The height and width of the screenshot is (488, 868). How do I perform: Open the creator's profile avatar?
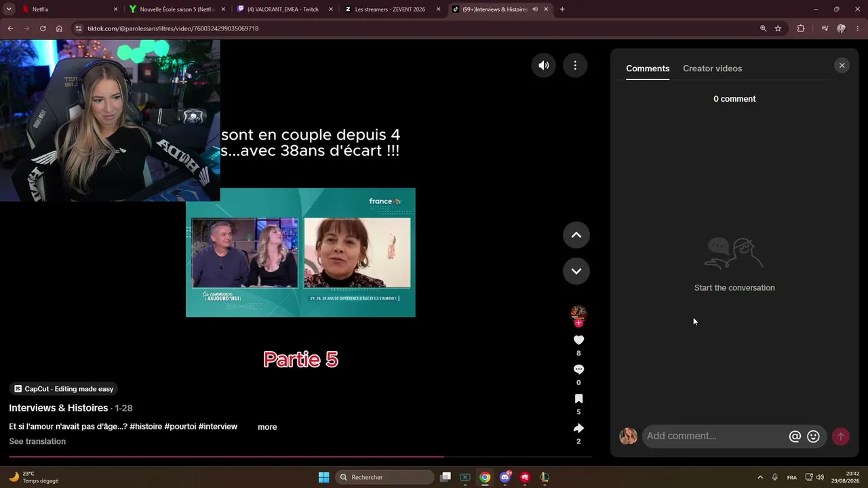[578, 314]
